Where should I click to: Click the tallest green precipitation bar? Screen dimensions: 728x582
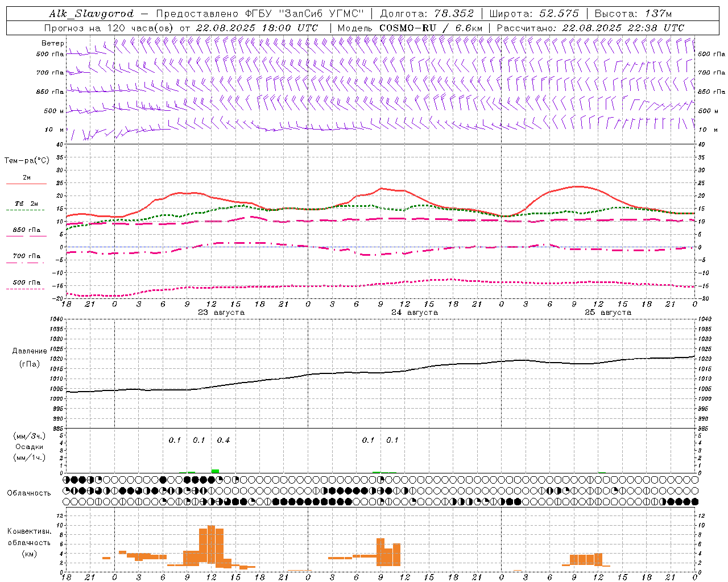click(215, 471)
